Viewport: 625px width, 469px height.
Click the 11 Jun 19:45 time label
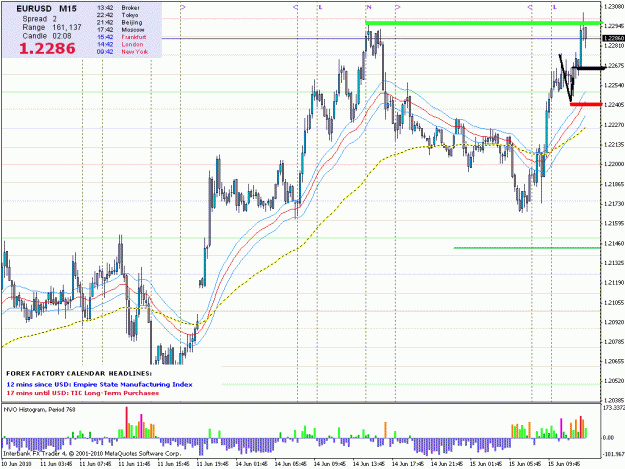[x=212, y=464]
